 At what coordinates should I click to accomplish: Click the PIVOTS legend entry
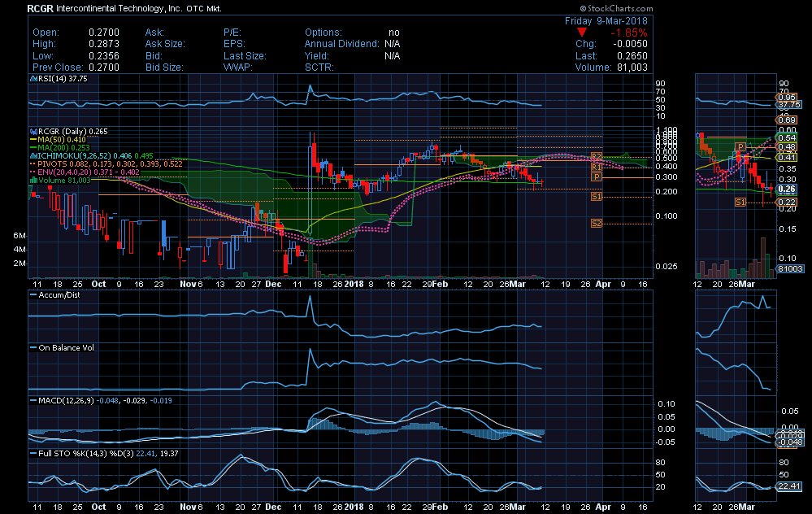(x=106, y=163)
